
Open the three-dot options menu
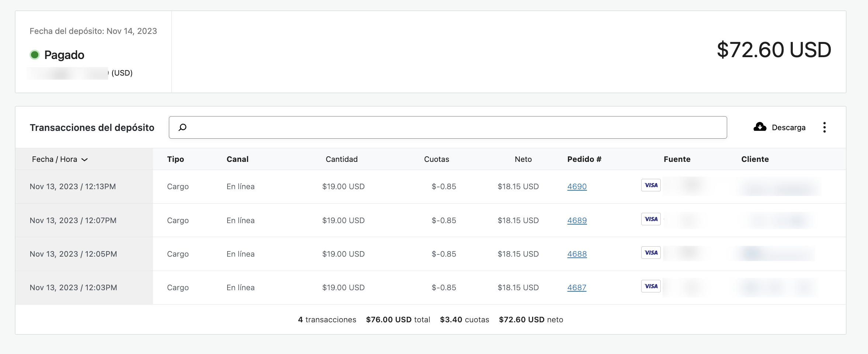[x=824, y=128]
